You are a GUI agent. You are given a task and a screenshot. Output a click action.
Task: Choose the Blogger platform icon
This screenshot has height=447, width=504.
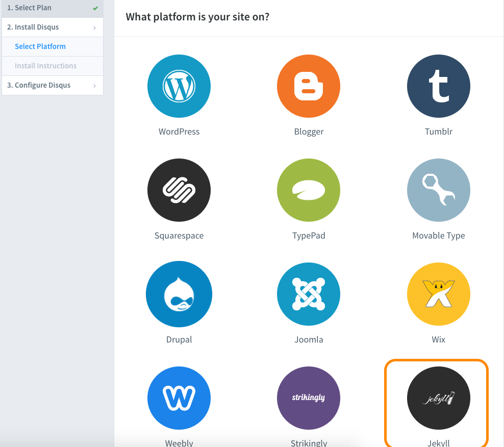click(x=309, y=86)
